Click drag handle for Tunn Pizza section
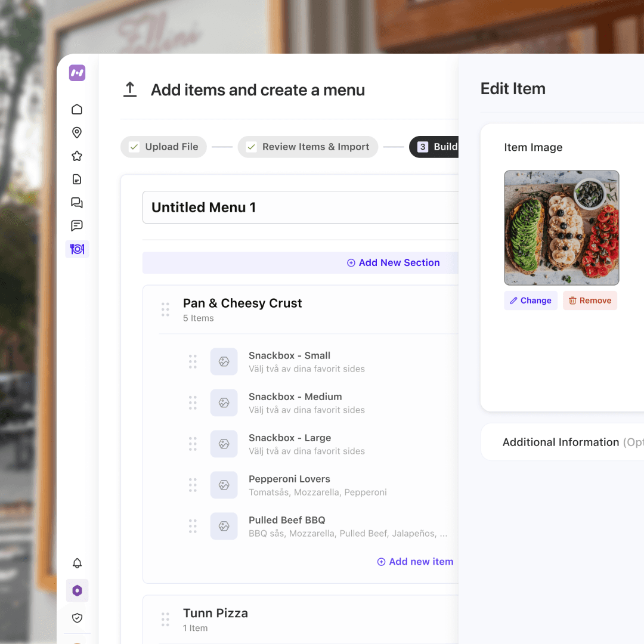Image resolution: width=644 pixels, height=644 pixels. (165, 620)
